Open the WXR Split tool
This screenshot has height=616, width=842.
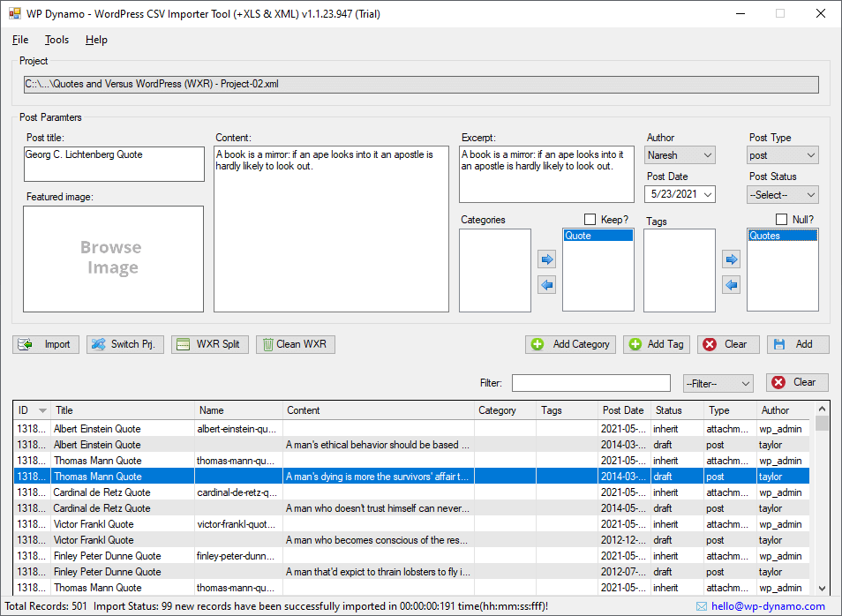pyautogui.click(x=210, y=344)
